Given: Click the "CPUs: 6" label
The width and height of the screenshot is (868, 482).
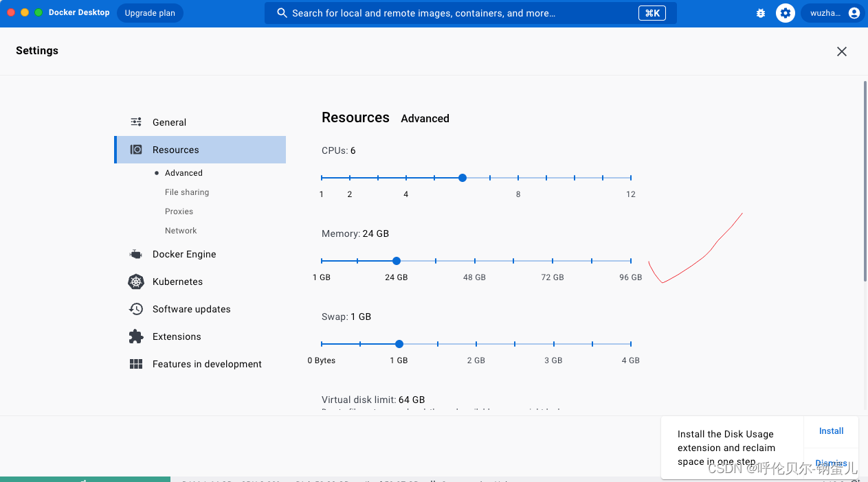Looking at the screenshot, I should pos(339,150).
